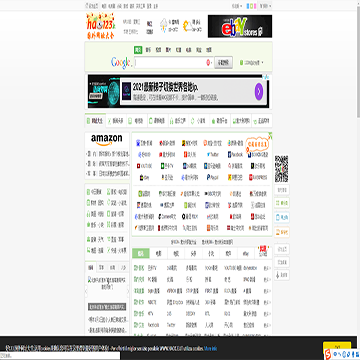
Task: Open the red search engine dropdown in the search box
Action: tap(210, 62)
